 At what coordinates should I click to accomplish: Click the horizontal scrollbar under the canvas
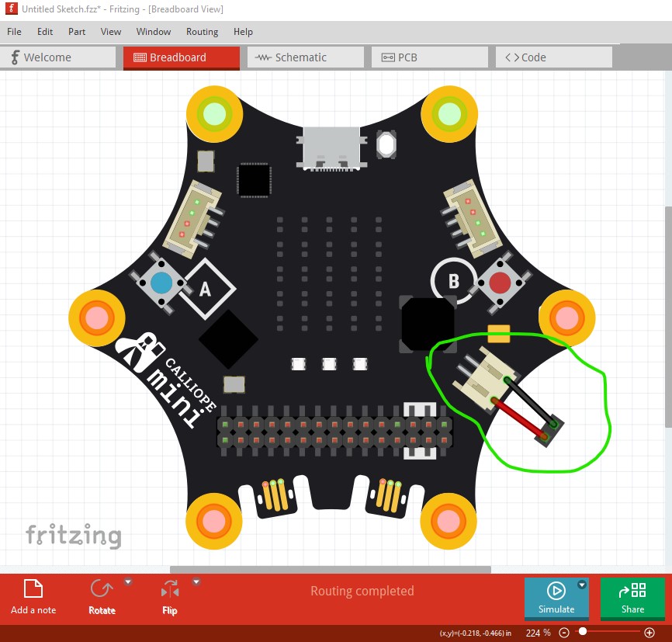tap(331, 570)
